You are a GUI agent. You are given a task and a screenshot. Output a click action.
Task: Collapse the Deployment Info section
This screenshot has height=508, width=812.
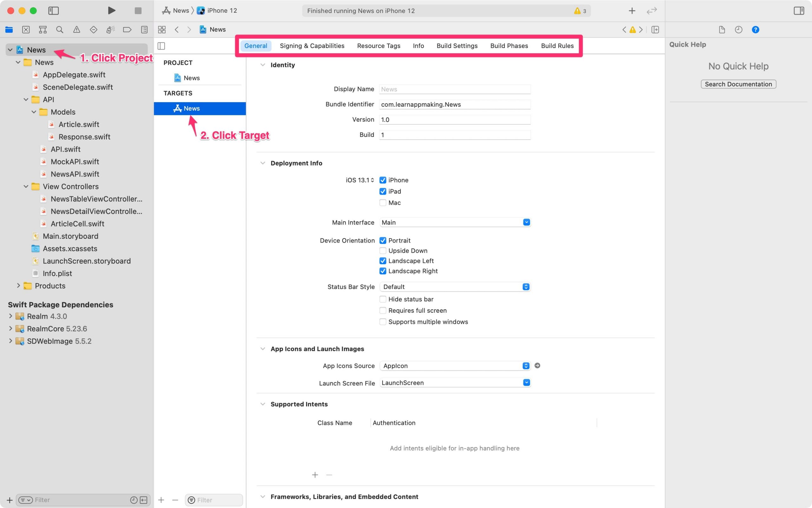[263, 163]
